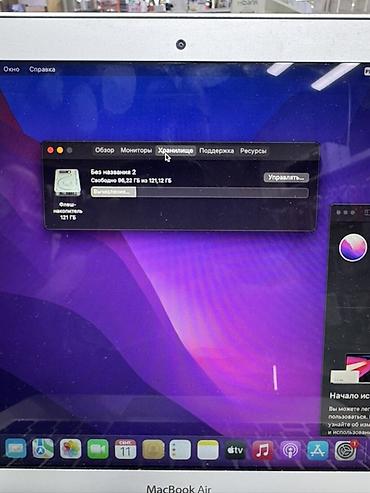
Task: Start FaceTime from the Dock
Action: coord(98,449)
